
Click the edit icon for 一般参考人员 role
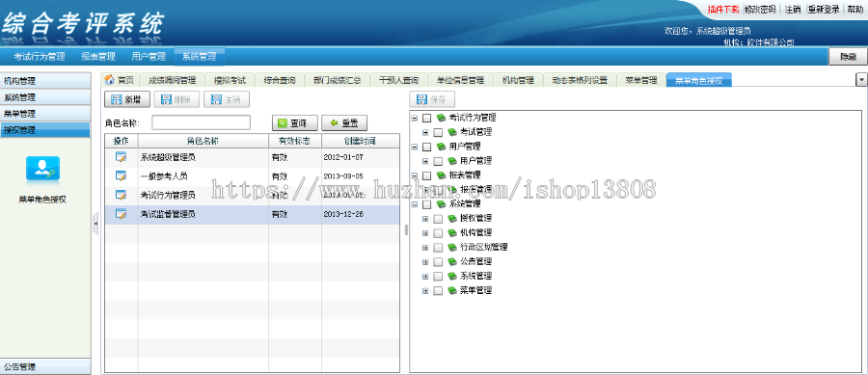(x=121, y=175)
